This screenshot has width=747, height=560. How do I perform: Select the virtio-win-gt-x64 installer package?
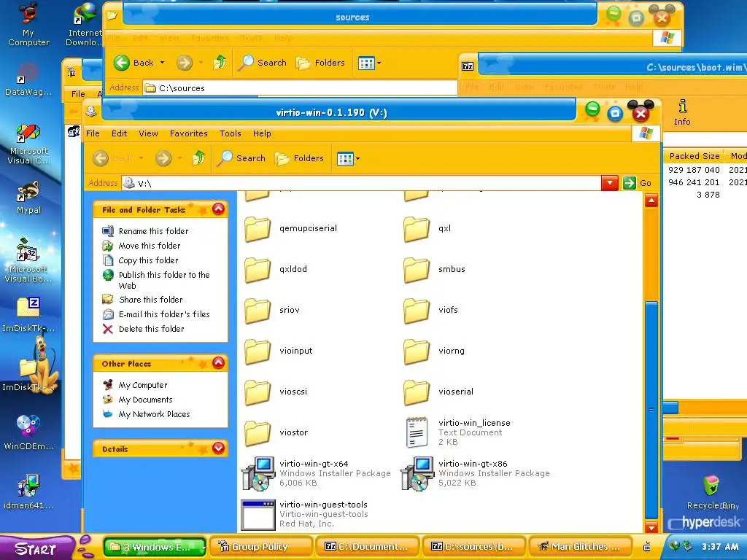317,473
